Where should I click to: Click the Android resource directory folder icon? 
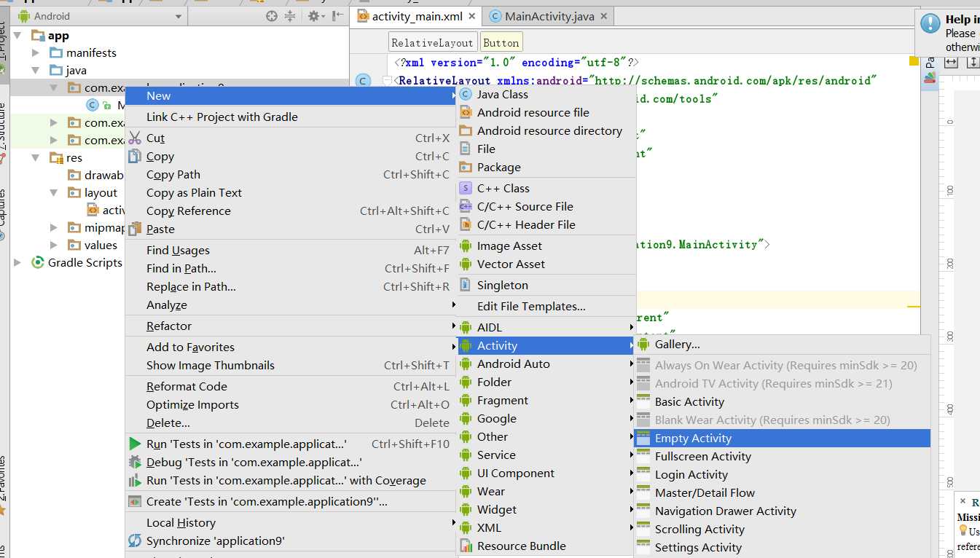point(466,130)
